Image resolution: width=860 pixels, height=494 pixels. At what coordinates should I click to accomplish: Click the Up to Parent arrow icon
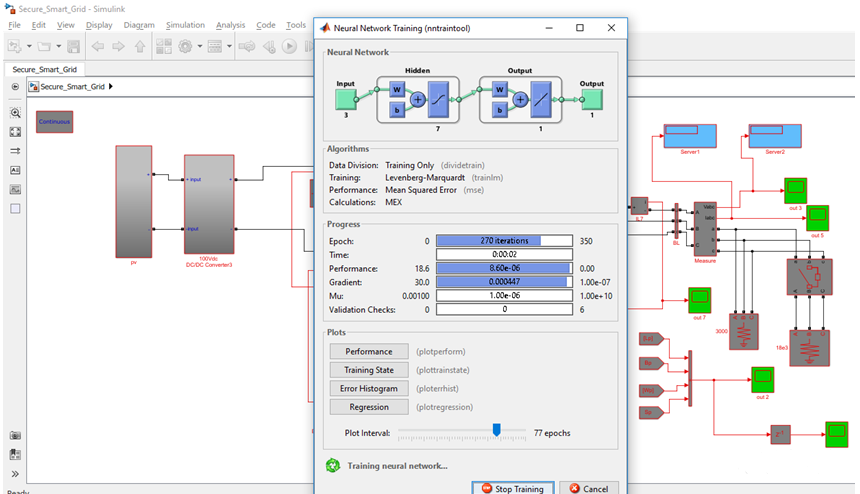pyautogui.click(x=140, y=46)
